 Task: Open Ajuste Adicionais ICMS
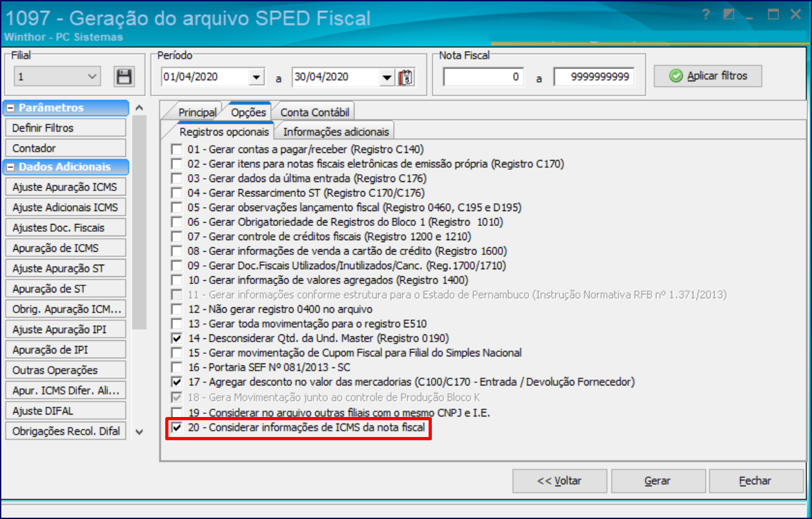(x=65, y=207)
